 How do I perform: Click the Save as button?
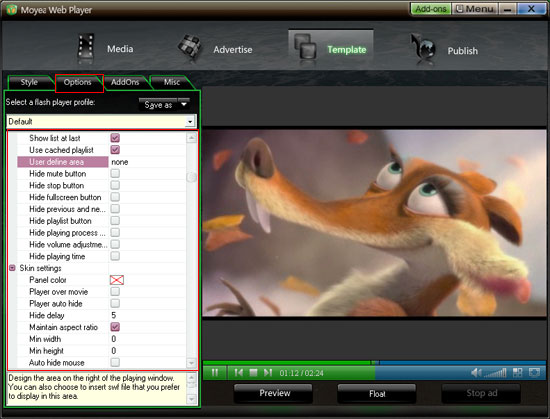tap(159, 104)
